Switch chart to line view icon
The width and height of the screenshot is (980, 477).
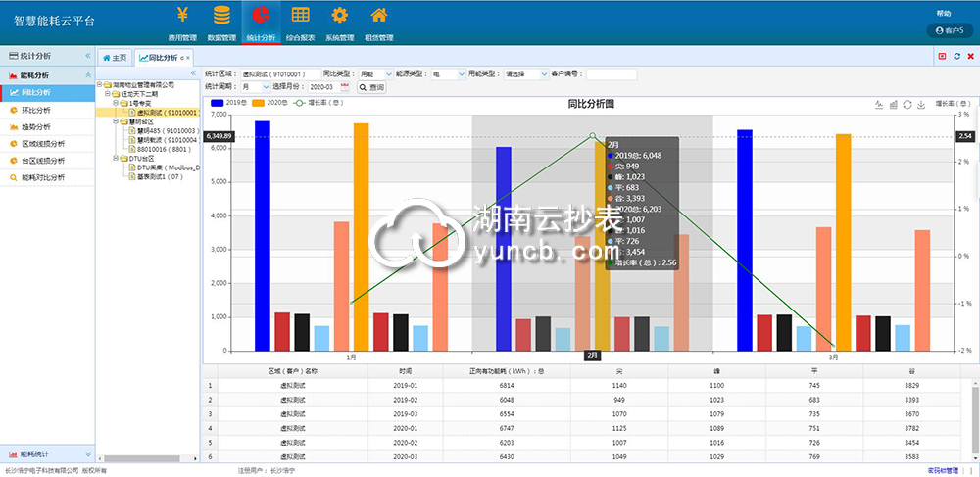[879, 104]
